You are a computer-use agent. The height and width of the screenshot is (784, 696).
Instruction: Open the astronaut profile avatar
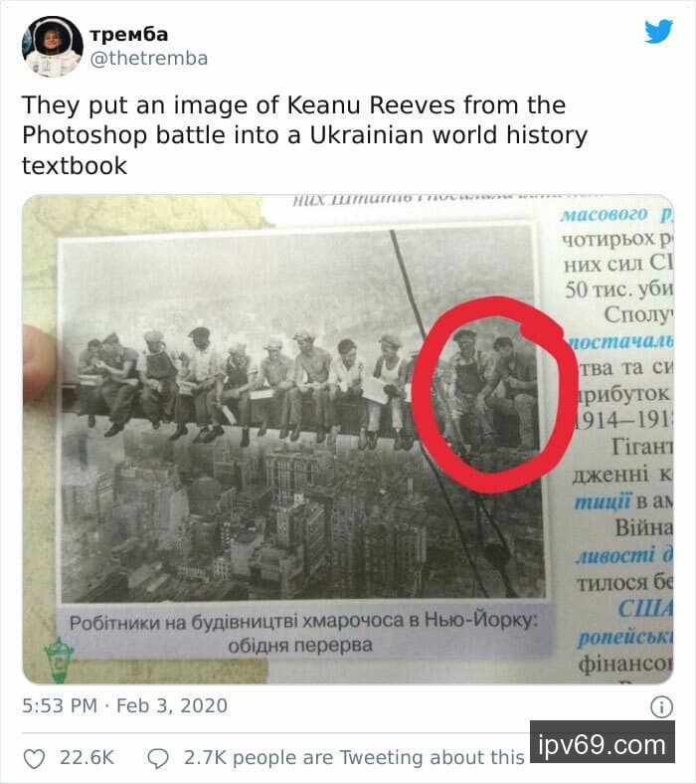tap(53, 46)
